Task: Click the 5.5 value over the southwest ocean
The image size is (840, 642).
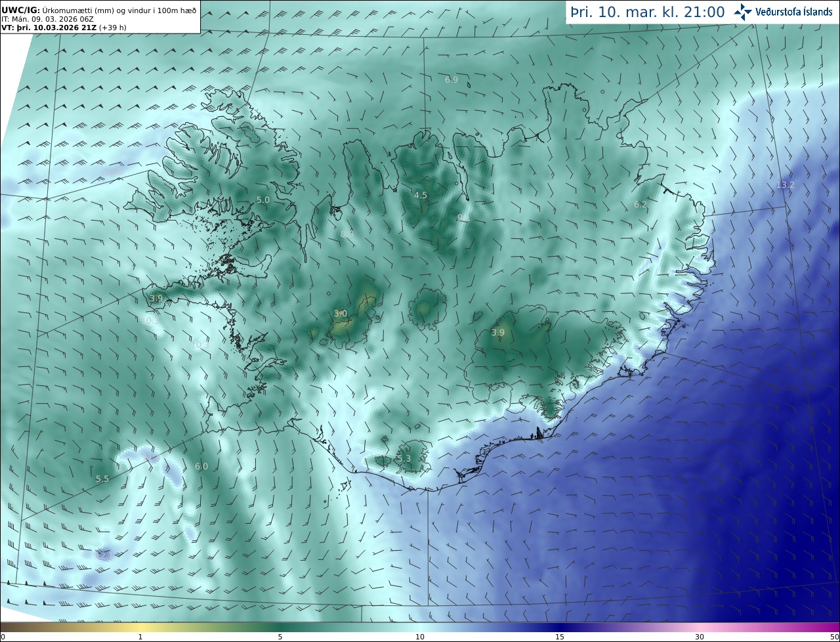Action: click(x=102, y=479)
